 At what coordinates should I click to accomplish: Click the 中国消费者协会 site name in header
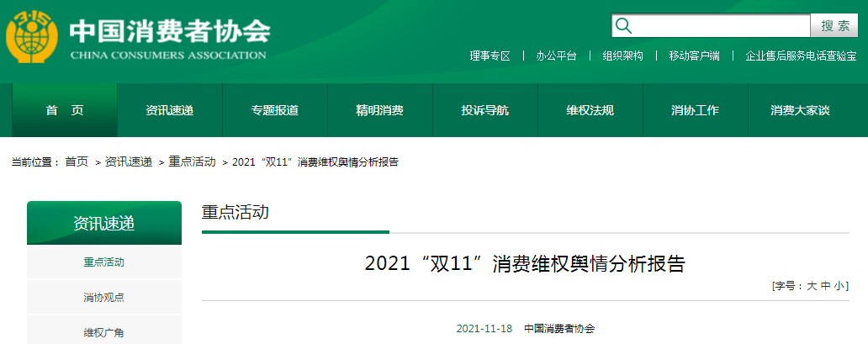click(x=170, y=31)
